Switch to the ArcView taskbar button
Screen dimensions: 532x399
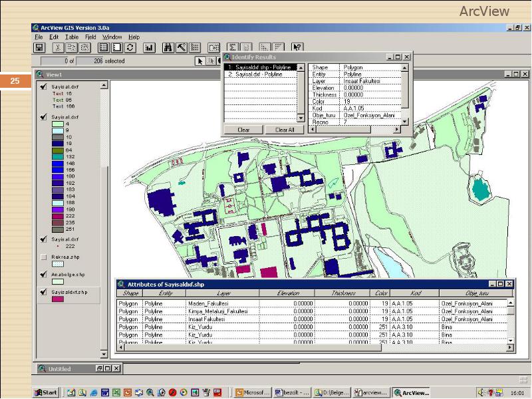[x=411, y=392]
